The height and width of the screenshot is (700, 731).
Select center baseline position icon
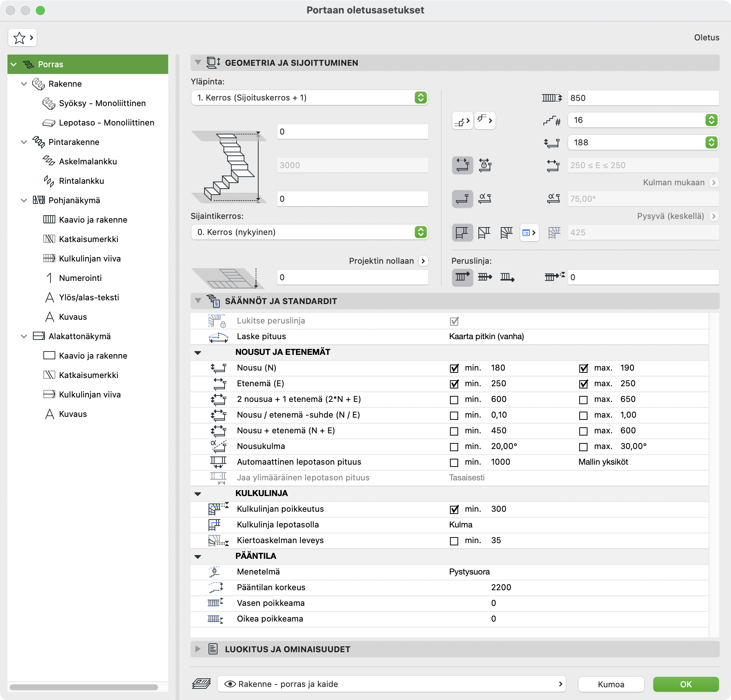(x=485, y=277)
